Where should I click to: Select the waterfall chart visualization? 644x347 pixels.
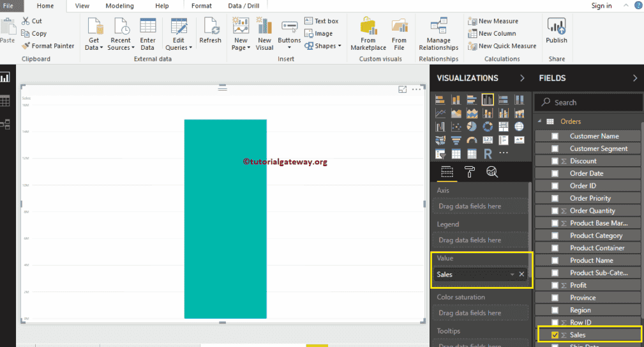(440, 127)
